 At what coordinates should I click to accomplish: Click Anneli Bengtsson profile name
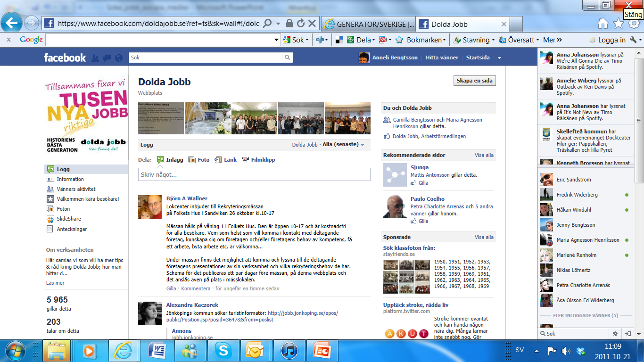(395, 58)
